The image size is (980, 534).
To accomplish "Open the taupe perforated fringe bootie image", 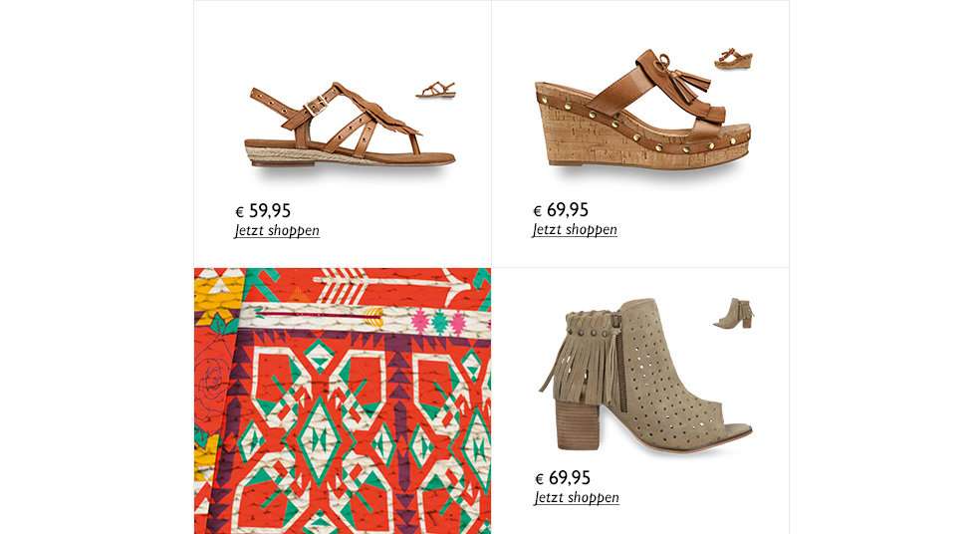I will tap(645, 376).
